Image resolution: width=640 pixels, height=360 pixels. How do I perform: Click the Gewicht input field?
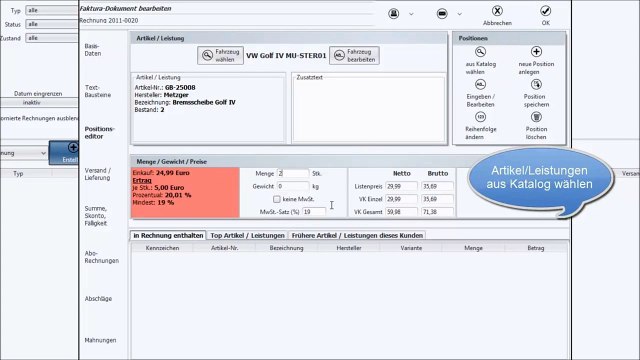tap(293, 186)
